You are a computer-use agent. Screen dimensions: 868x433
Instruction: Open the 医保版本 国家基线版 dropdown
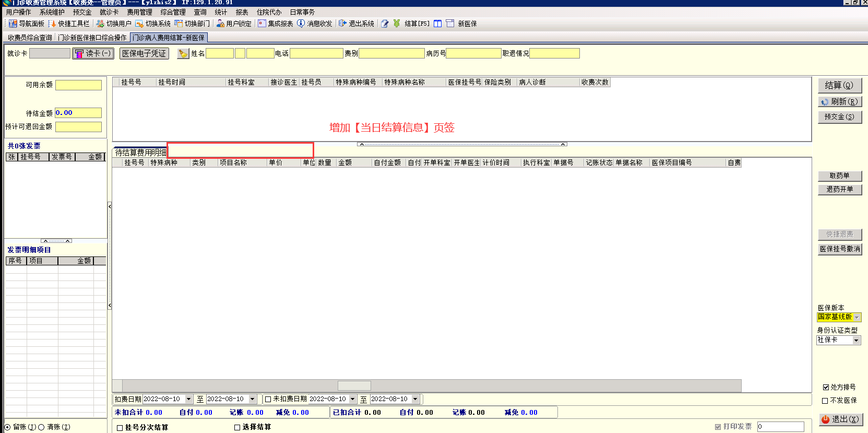point(857,318)
